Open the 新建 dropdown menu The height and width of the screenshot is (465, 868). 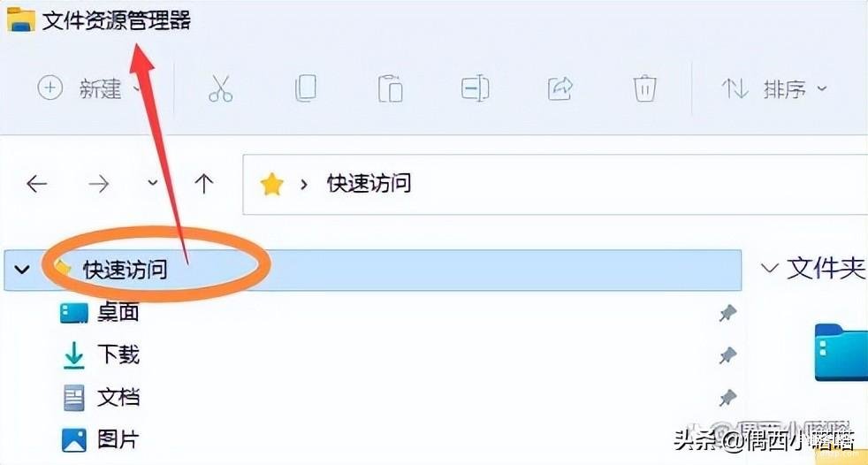[x=88, y=88]
